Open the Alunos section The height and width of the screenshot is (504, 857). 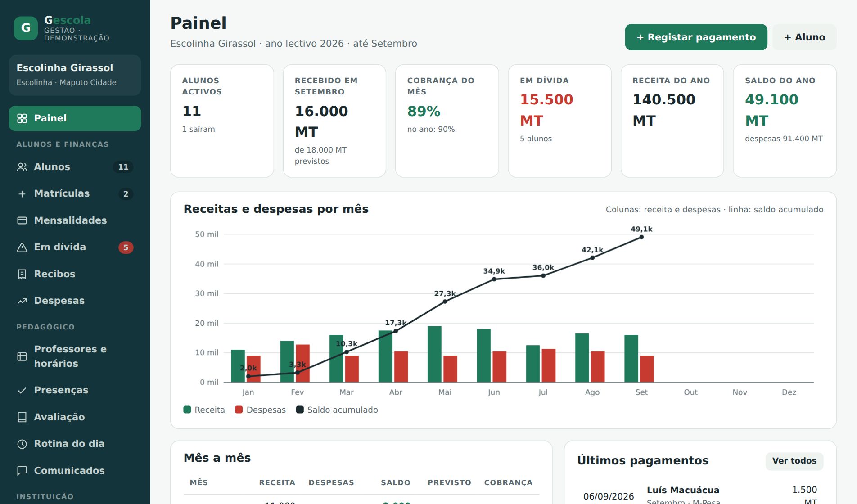click(75, 167)
